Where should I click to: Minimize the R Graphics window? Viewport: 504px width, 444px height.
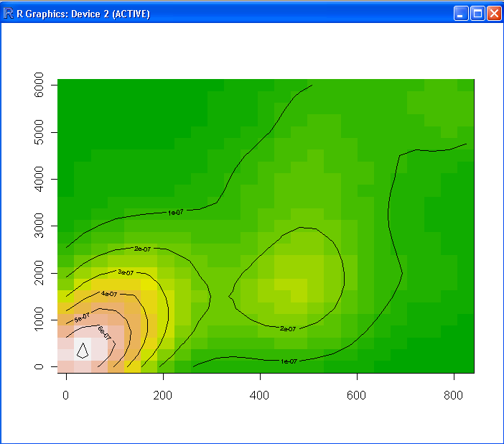pyautogui.click(x=461, y=13)
